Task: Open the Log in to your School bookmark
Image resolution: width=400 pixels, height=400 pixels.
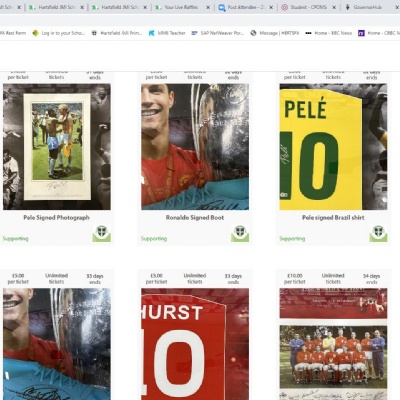Action: 59,33
